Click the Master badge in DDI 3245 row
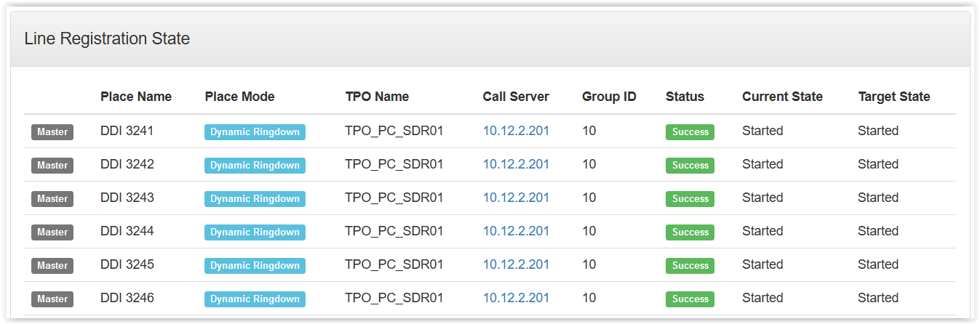 pos(52,266)
